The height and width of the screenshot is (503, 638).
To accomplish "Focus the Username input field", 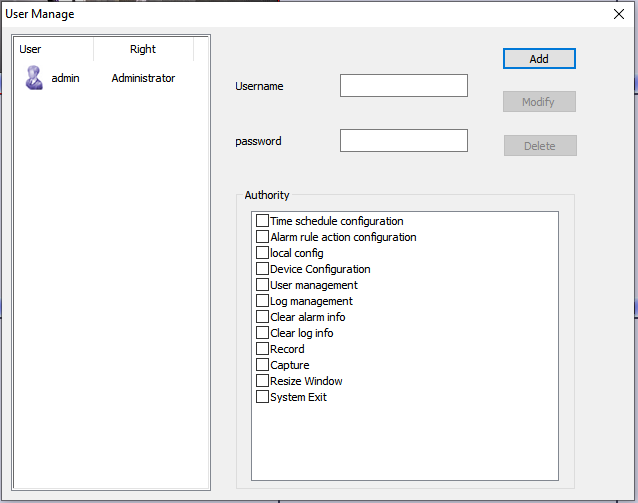I will click(403, 86).
